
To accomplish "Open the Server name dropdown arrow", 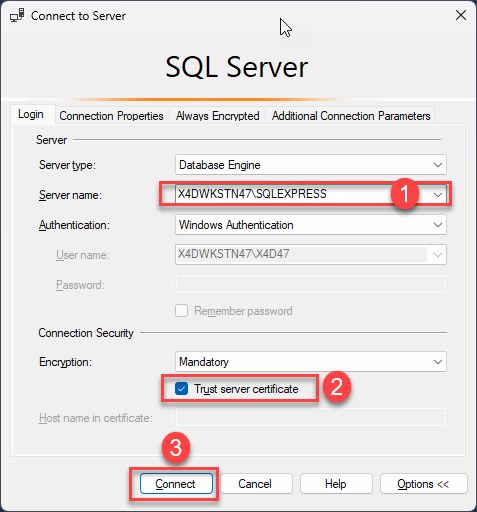I will point(438,195).
